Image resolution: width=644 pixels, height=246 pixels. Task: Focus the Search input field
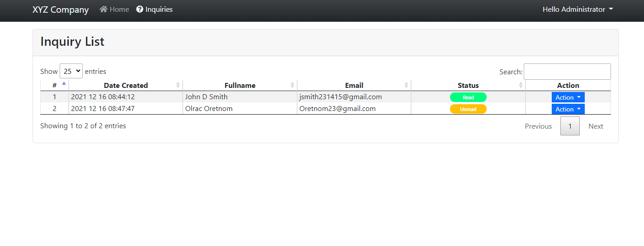click(x=567, y=72)
